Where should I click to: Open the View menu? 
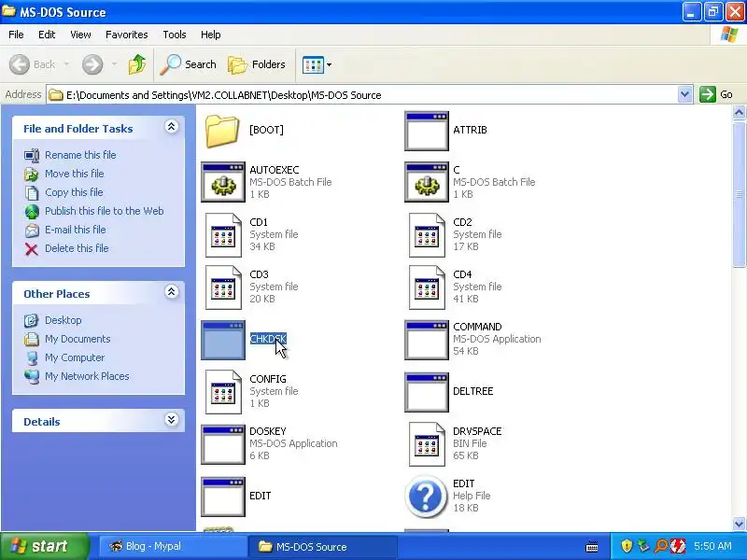coord(80,35)
